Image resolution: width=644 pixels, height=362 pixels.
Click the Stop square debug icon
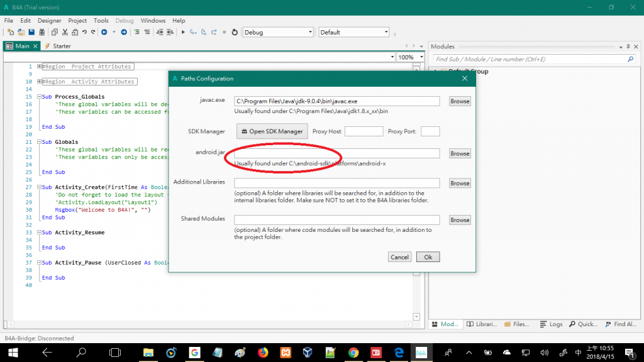coord(225,32)
